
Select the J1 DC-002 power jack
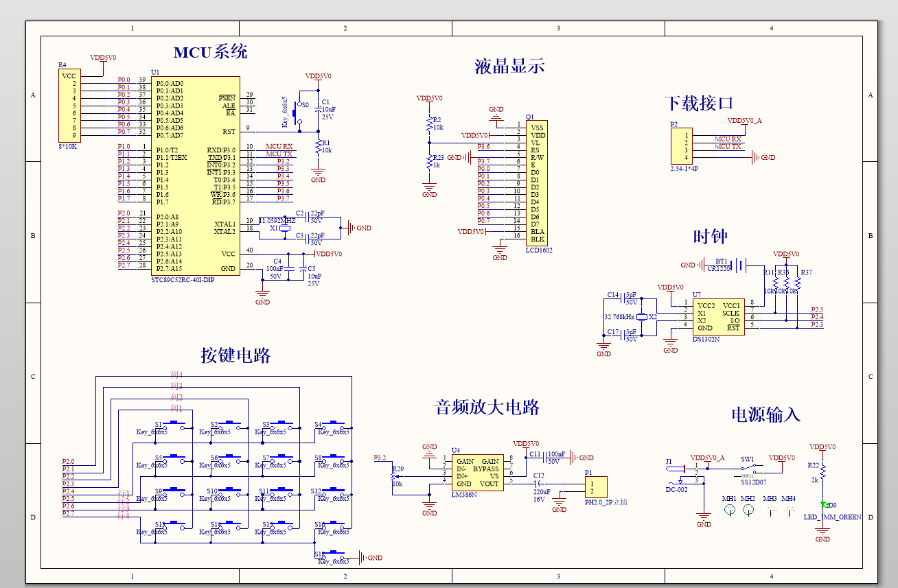tap(683, 473)
